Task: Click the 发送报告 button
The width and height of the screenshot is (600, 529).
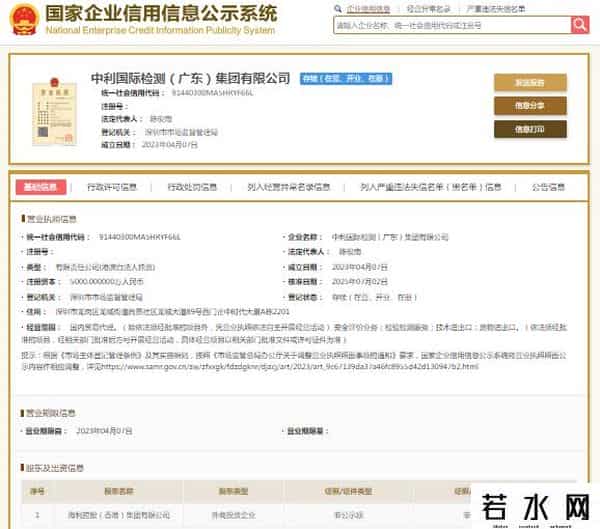Action: point(529,82)
